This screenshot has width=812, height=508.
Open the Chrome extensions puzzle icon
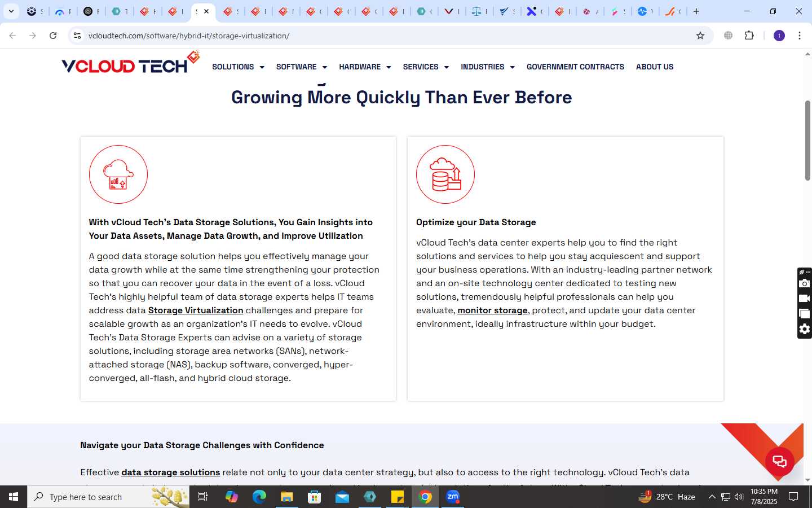(749, 36)
